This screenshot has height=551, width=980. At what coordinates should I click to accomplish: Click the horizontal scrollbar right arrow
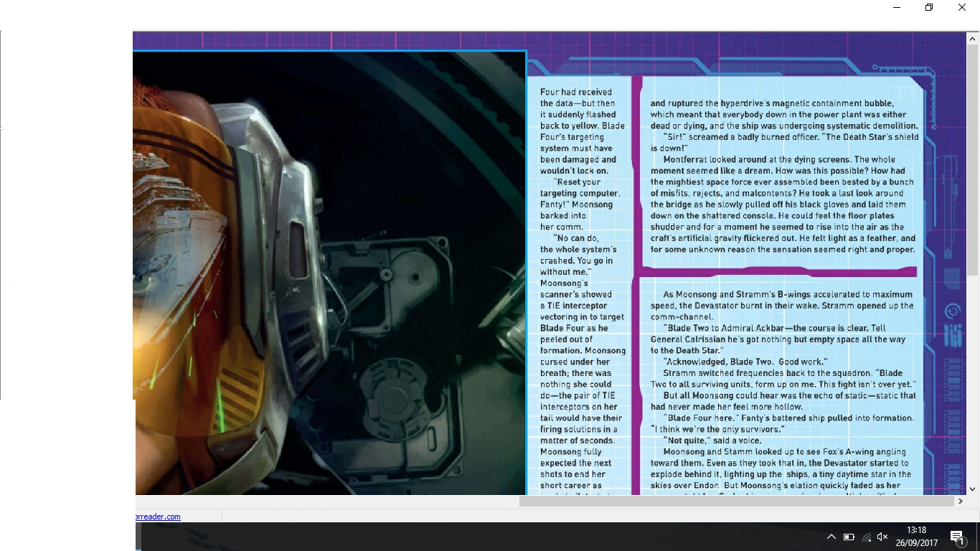(961, 501)
